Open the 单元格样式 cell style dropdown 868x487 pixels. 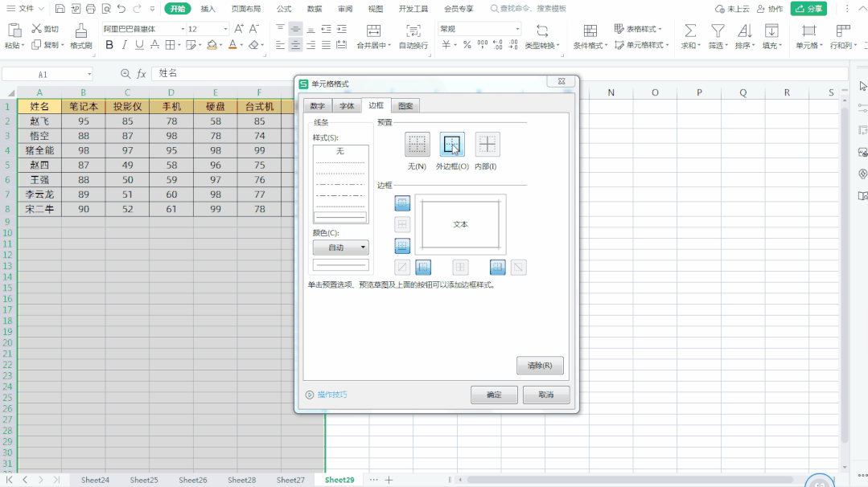(x=642, y=45)
